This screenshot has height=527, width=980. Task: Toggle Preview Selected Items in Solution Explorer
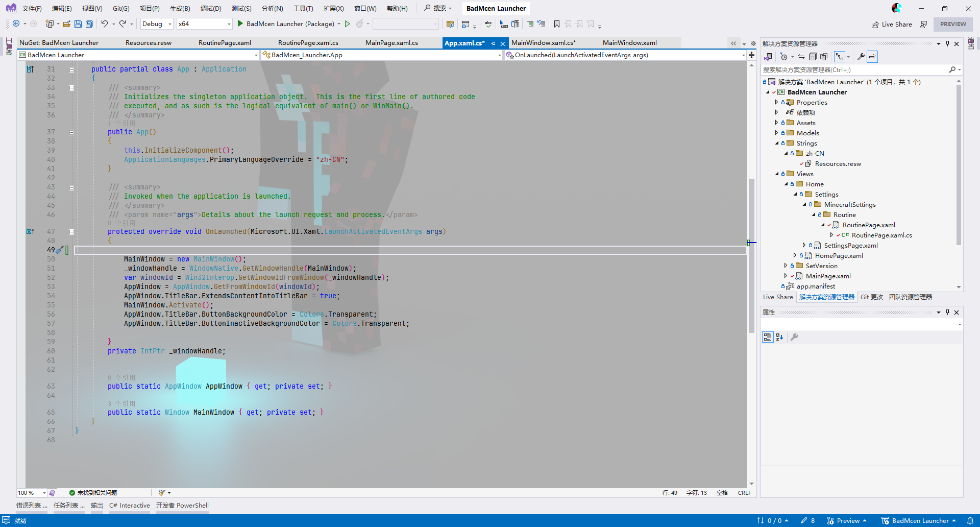click(x=872, y=57)
